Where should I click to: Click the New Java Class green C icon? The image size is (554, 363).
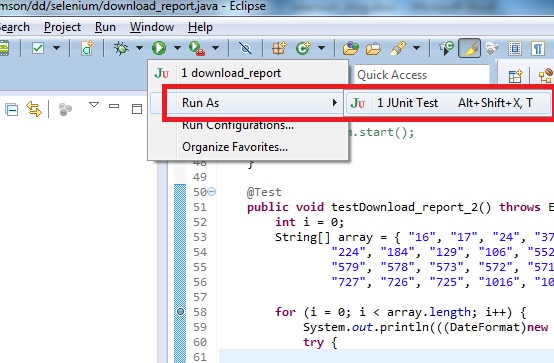pyautogui.click(x=303, y=48)
